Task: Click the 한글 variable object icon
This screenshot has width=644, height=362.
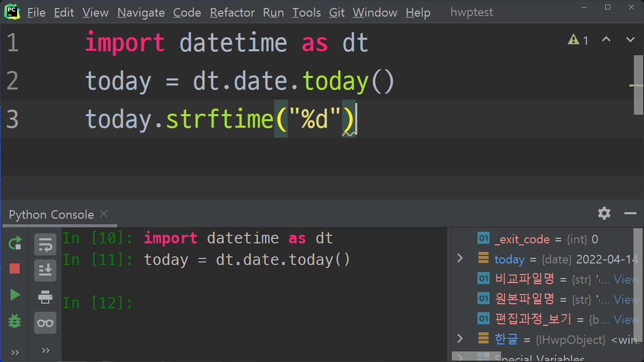Action: [484, 338]
